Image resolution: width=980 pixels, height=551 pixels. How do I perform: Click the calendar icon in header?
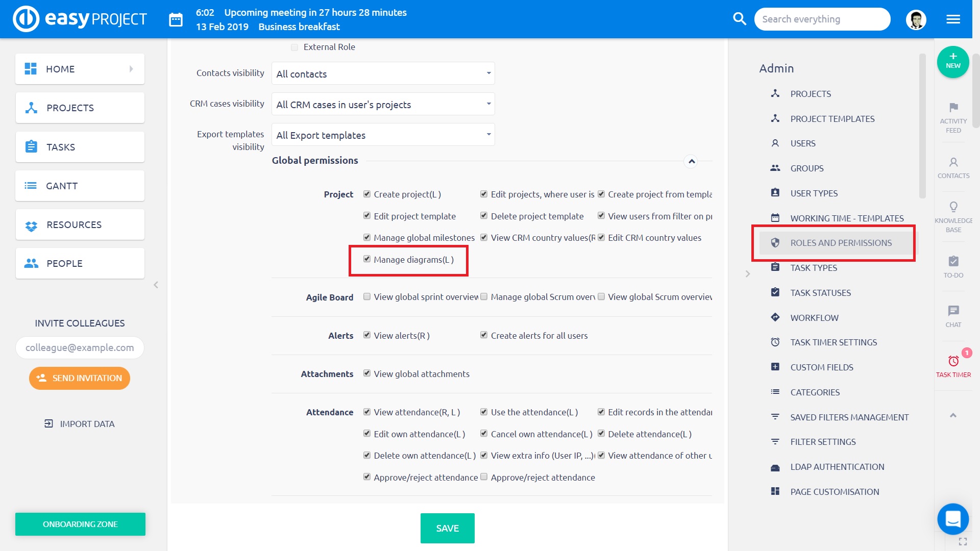click(176, 19)
